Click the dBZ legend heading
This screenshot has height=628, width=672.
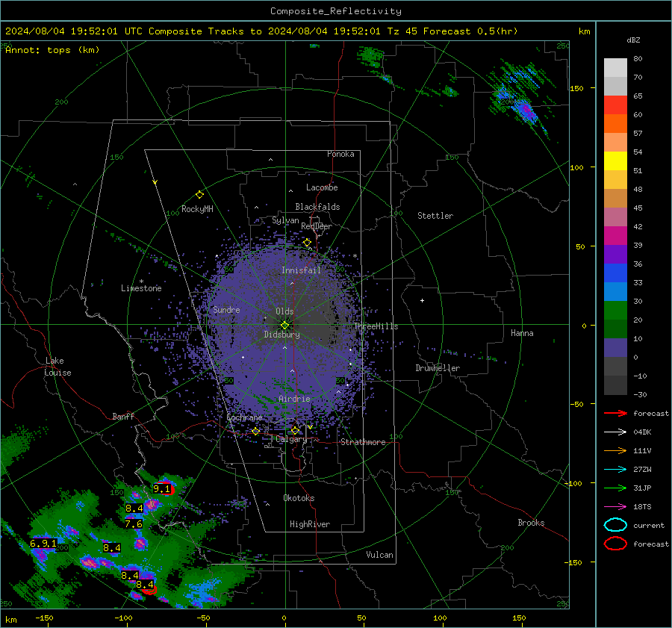[633, 40]
